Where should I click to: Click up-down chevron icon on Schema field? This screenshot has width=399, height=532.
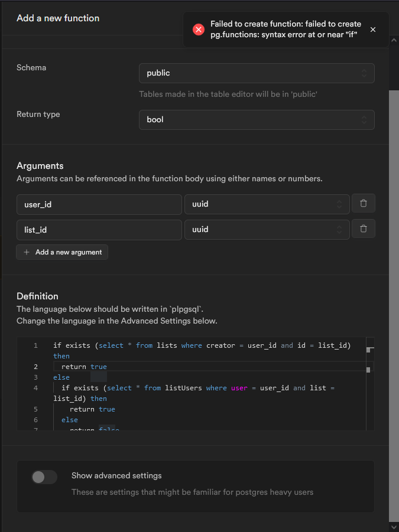pyautogui.click(x=364, y=73)
